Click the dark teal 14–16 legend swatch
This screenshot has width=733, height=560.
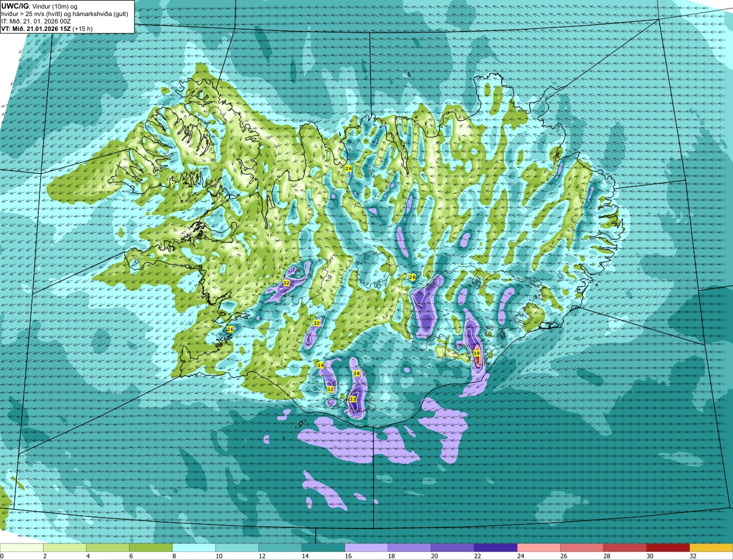point(324,548)
